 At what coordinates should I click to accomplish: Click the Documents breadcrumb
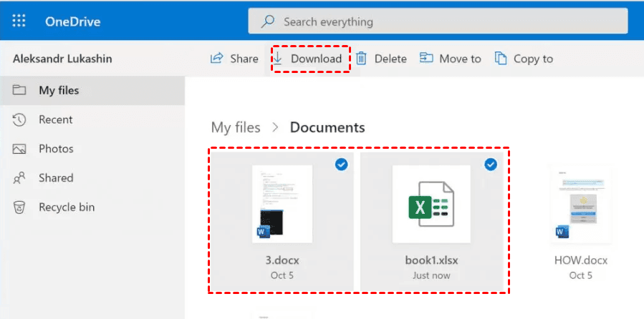327,127
